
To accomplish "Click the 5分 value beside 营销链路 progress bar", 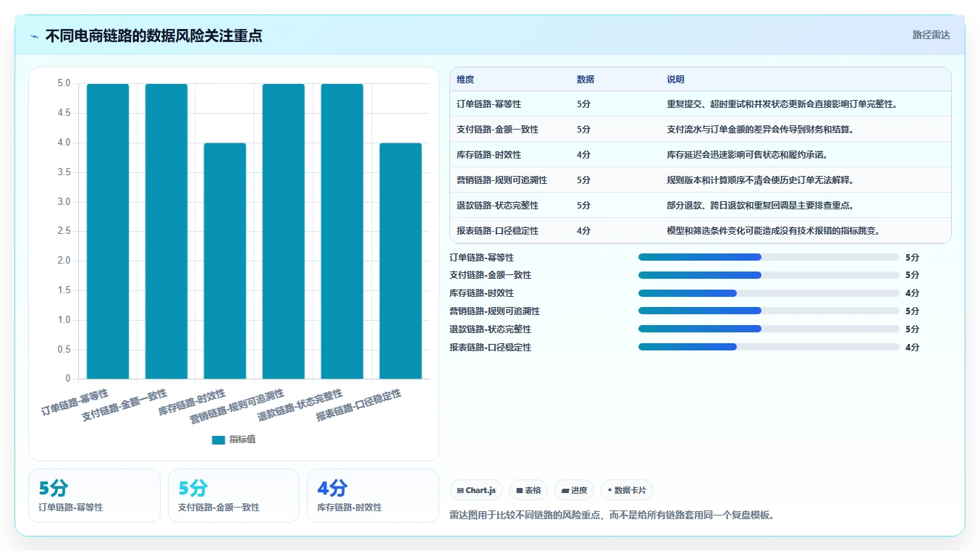I will point(912,311).
